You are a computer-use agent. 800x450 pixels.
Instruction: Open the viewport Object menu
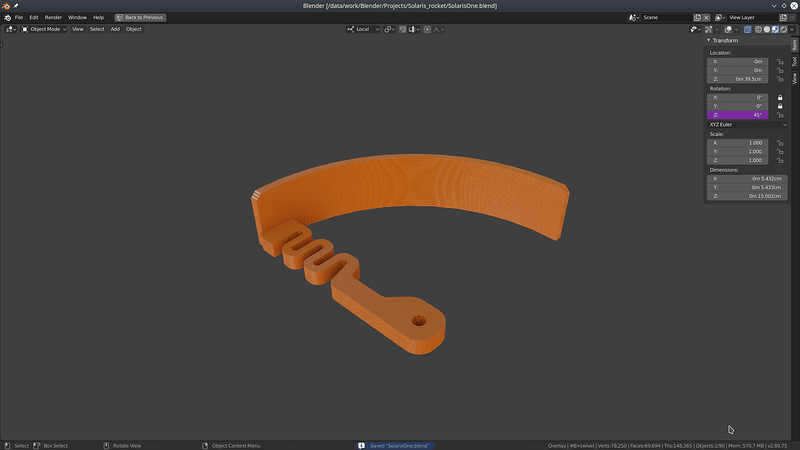pyautogui.click(x=134, y=29)
